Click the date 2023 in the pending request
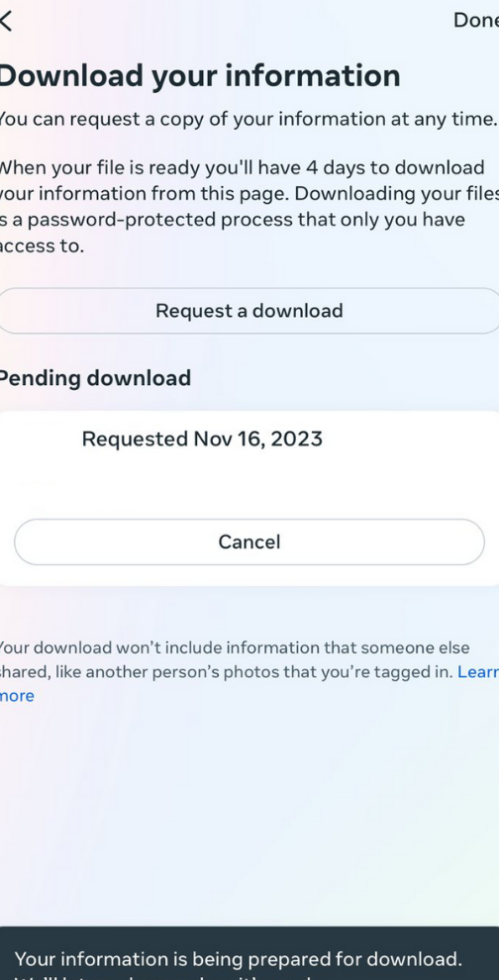 pos(297,439)
